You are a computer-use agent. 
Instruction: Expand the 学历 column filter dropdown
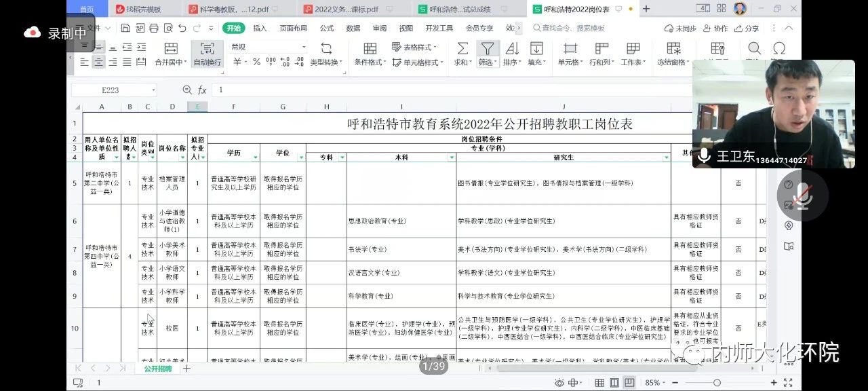pyautogui.click(x=256, y=157)
